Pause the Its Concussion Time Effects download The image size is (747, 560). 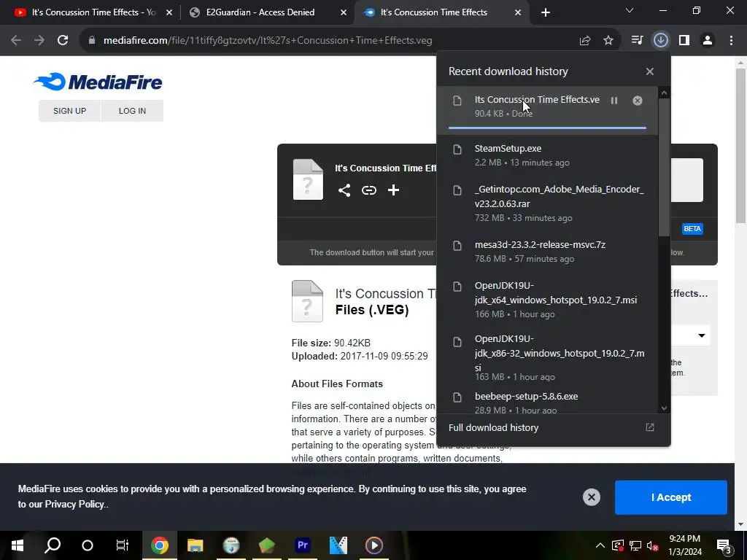click(x=614, y=101)
